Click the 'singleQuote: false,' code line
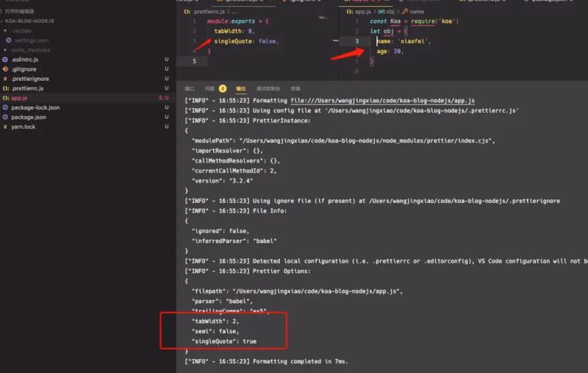Image resolution: width=588 pixels, height=373 pixels. click(x=246, y=41)
